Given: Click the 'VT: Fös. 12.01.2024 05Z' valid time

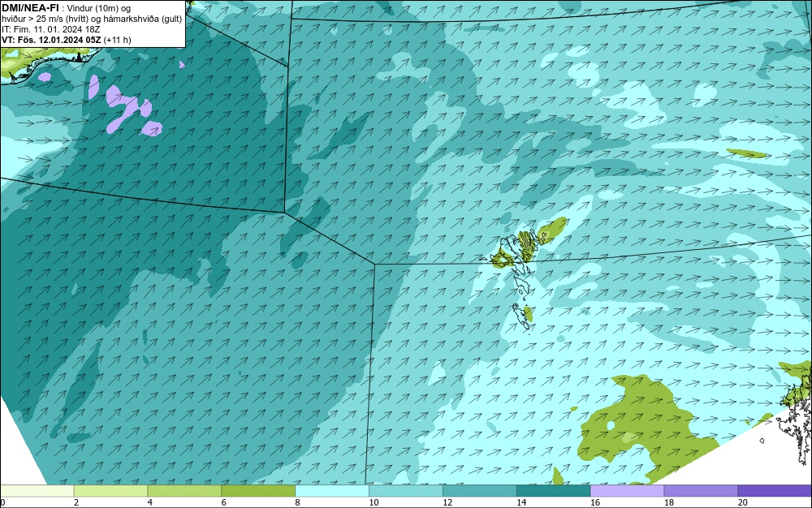Looking at the screenshot, I should (51, 40).
